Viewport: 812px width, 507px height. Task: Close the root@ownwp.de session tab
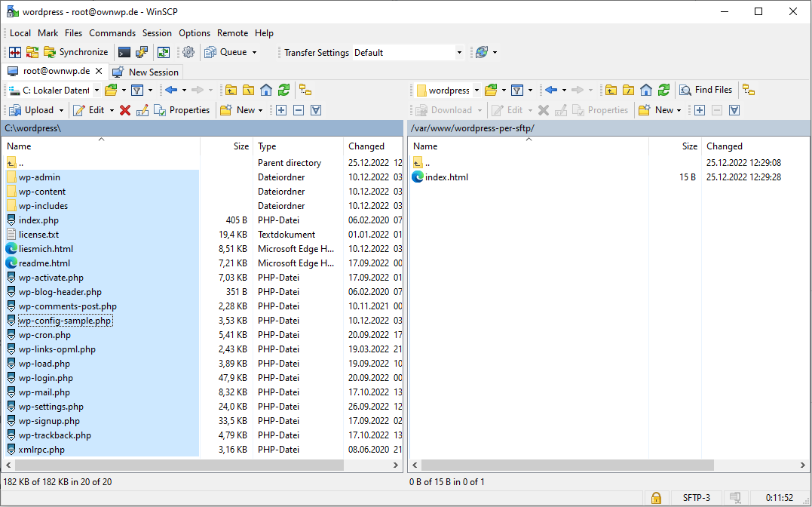(x=99, y=71)
